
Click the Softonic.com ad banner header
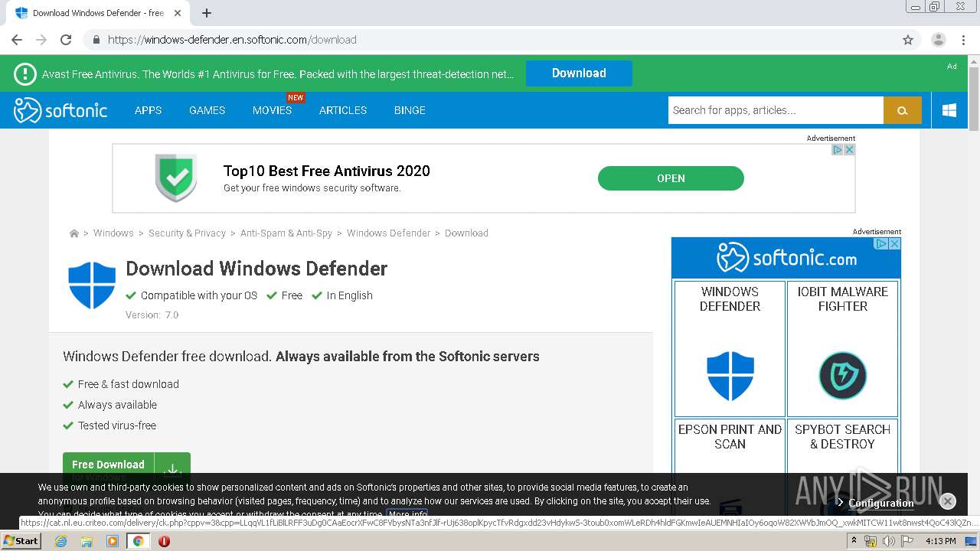point(786,258)
